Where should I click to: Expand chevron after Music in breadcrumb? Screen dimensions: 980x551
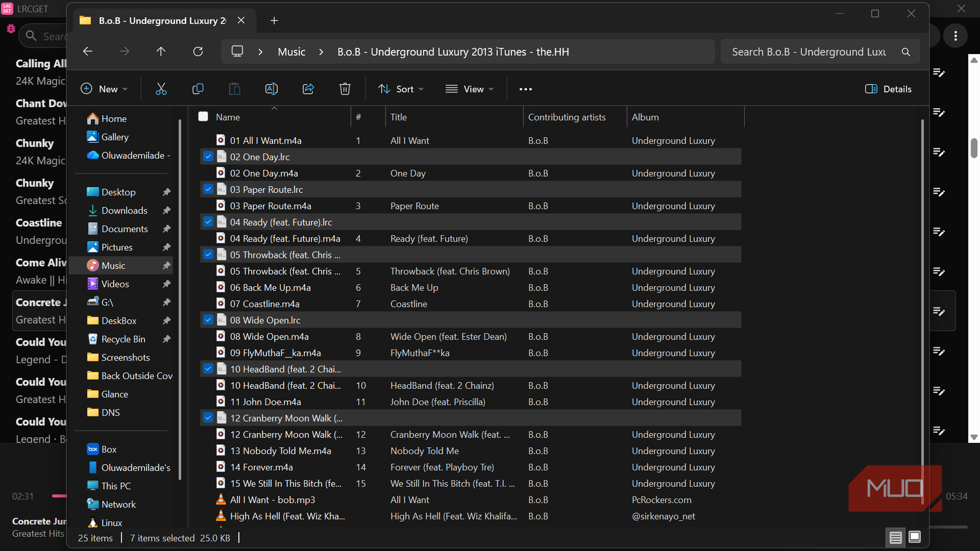(x=321, y=52)
